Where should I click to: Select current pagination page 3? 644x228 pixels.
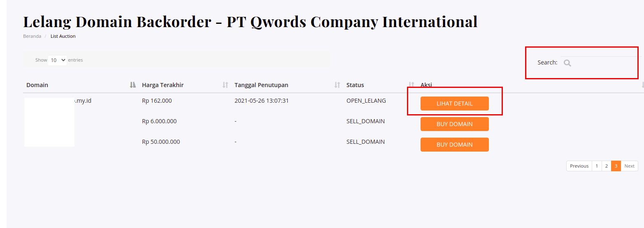(616, 166)
